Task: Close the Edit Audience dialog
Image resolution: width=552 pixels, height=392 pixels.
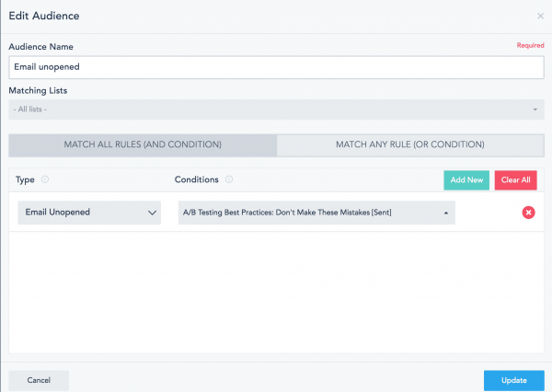Action: point(540,16)
